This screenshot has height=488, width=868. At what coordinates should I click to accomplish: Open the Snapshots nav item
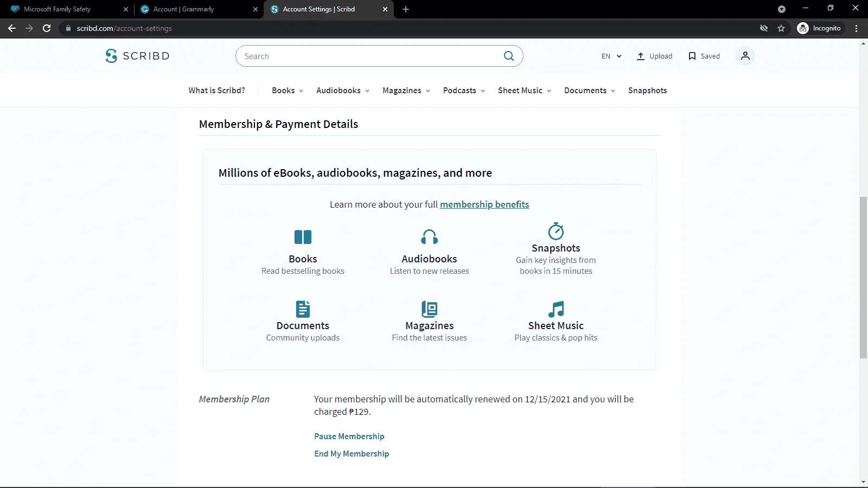coord(647,91)
